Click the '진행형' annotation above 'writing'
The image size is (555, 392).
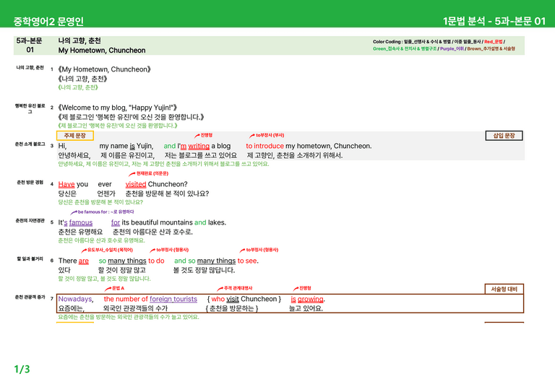(x=204, y=135)
